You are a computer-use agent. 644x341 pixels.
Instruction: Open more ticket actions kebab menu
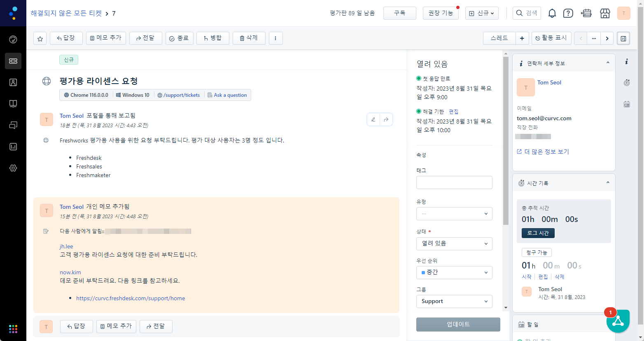point(275,38)
